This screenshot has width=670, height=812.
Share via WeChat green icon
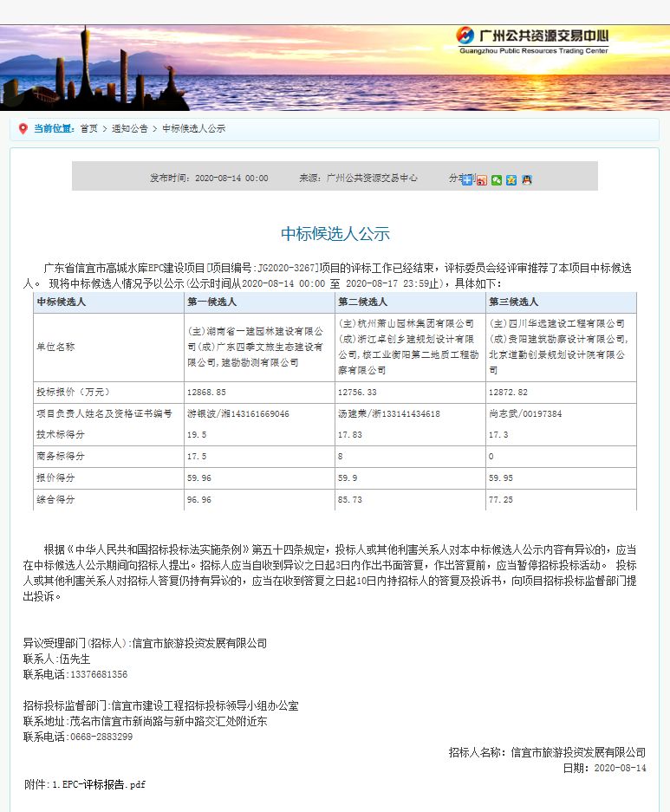coord(497,179)
